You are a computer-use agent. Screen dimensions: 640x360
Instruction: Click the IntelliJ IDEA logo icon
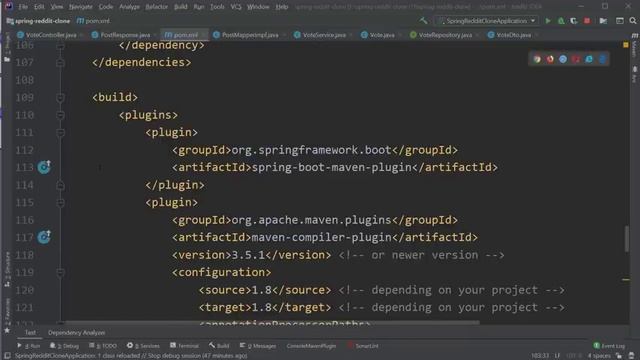click(8, 6)
